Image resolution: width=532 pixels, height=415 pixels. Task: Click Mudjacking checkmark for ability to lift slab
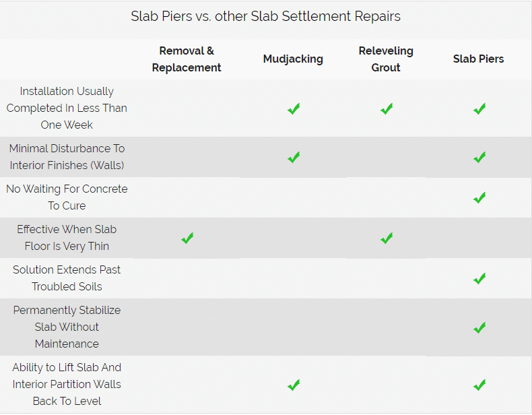(294, 385)
